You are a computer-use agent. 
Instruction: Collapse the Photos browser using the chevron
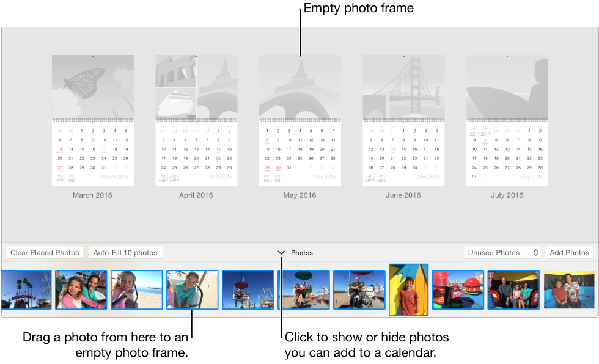click(x=281, y=252)
